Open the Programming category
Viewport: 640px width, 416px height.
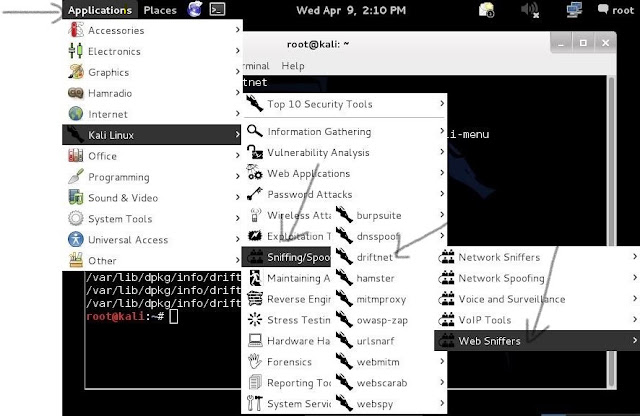coord(152,177)
